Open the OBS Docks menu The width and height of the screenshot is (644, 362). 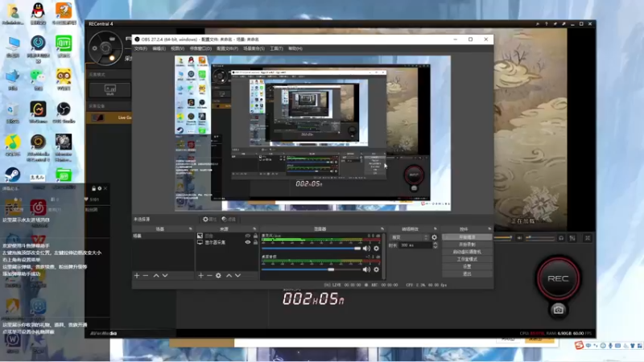[200, 48]
